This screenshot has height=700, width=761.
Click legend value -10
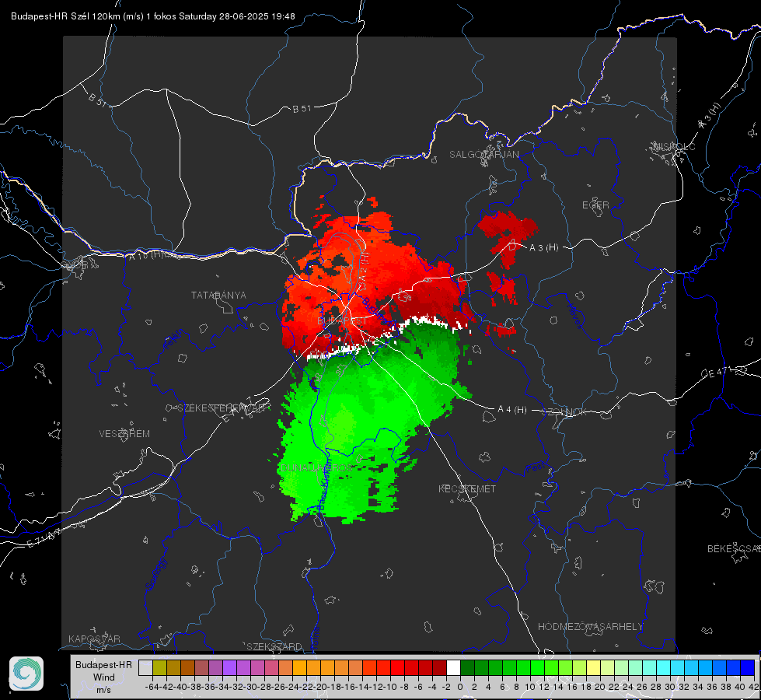(391, 687)
